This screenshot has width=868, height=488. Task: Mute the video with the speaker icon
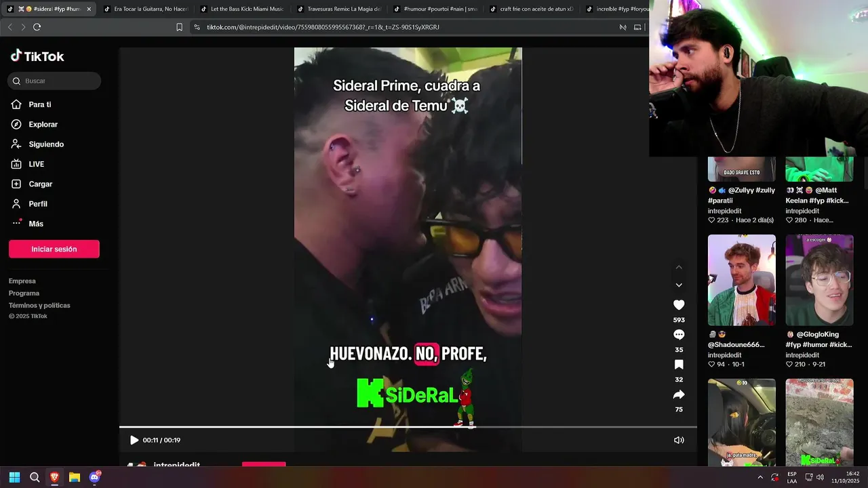679,440
